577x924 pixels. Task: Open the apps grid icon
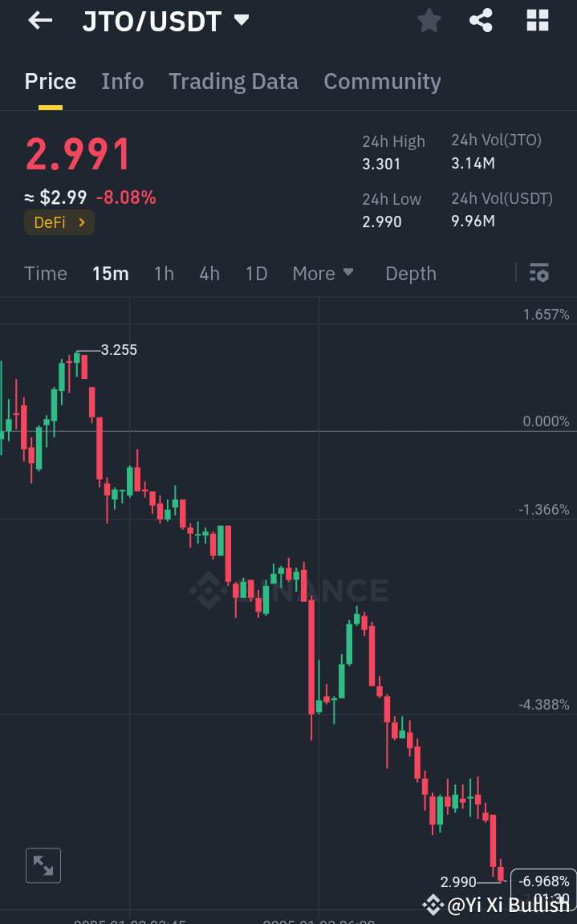pos(536,20)
